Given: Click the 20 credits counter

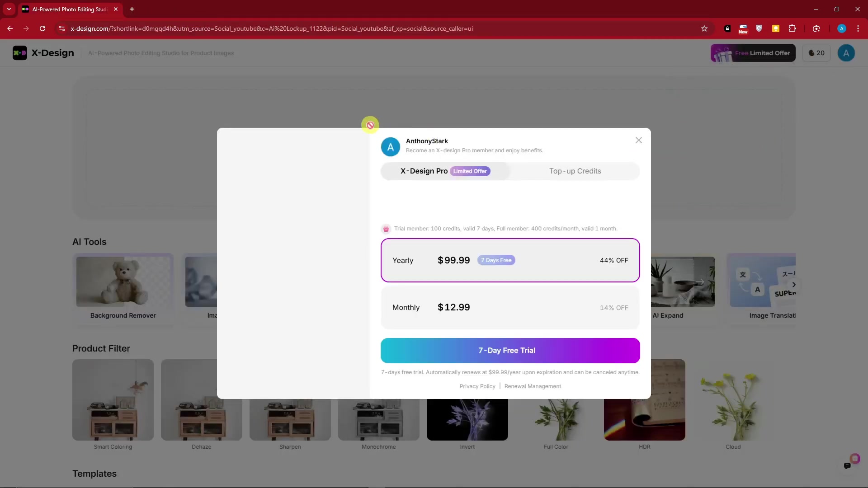Looking at the screenshot, I should [816, 53].
